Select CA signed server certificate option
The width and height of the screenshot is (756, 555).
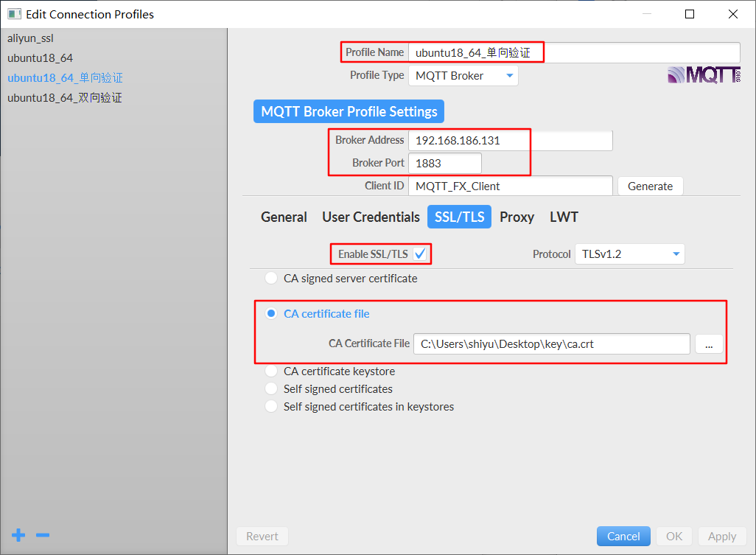[x=270, y=278]
